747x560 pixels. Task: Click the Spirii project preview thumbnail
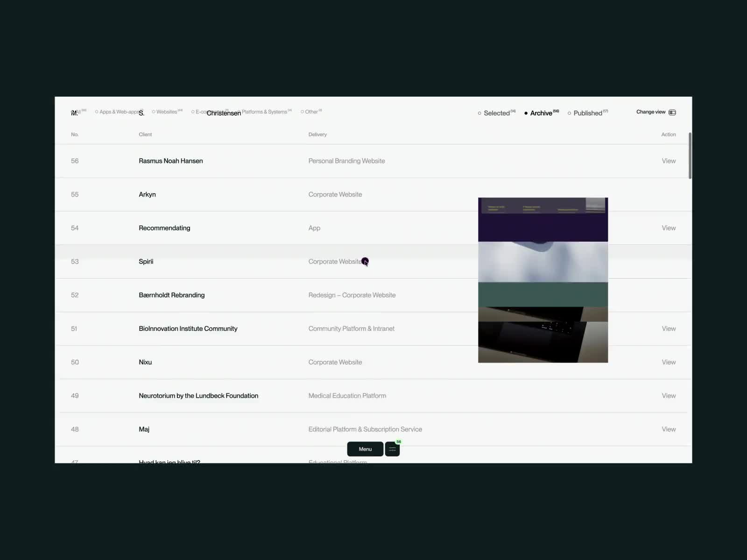[x=543, y=280]
